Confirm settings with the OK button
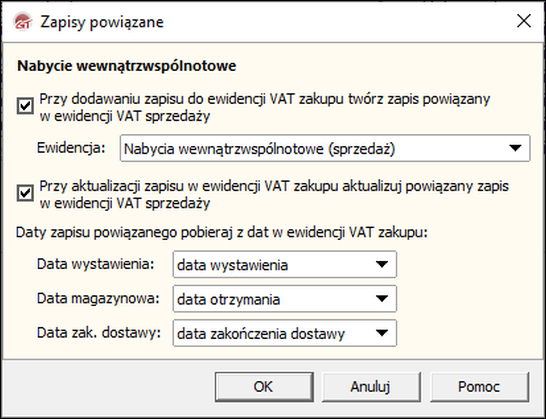The image size is (546, 419). tap(264, 387)
